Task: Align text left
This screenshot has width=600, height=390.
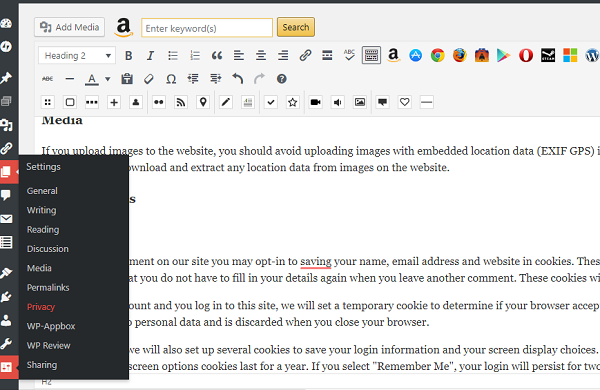Action: point(239,56)
